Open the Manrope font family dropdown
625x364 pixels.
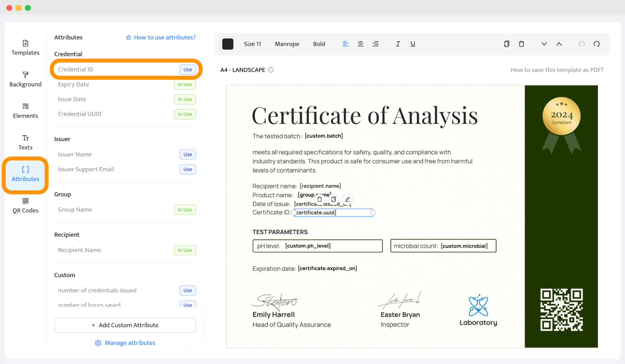287,44
